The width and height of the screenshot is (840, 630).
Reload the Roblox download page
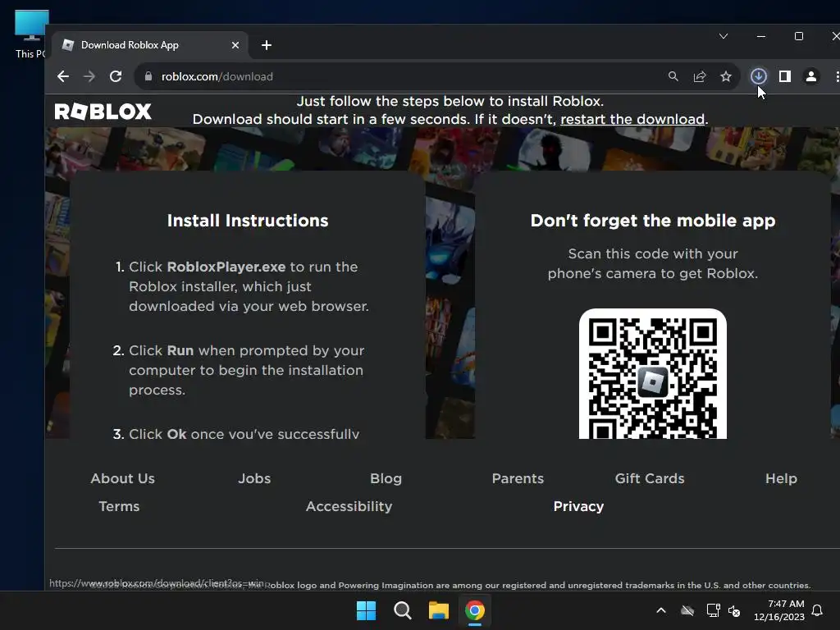[116, 76]
